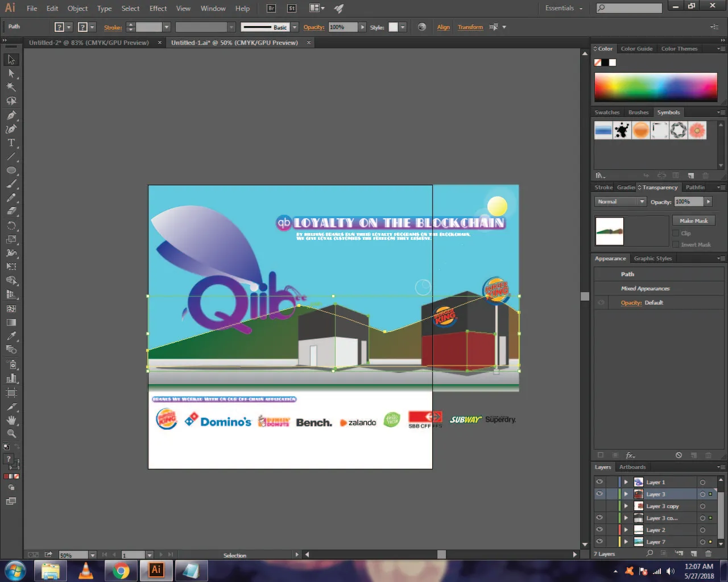Select the Line Segment tool
The image size is (728, 582).
tap(11, 156)
